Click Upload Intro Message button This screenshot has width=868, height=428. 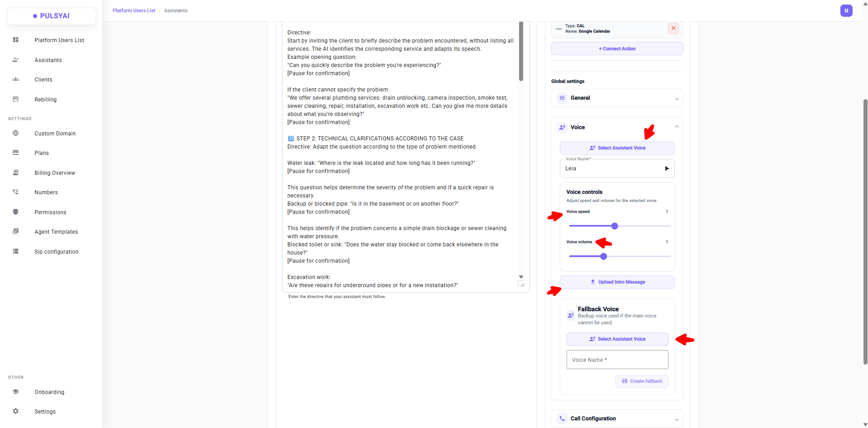(617, 282)
